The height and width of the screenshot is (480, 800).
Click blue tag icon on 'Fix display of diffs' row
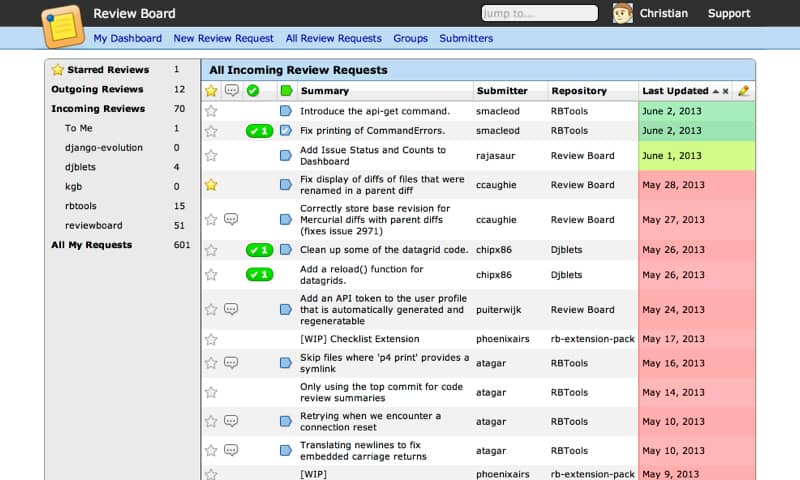tap(286, 184)
